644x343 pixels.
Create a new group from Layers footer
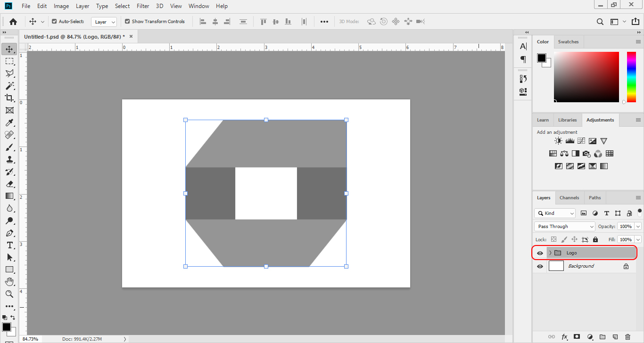[603, 337]
